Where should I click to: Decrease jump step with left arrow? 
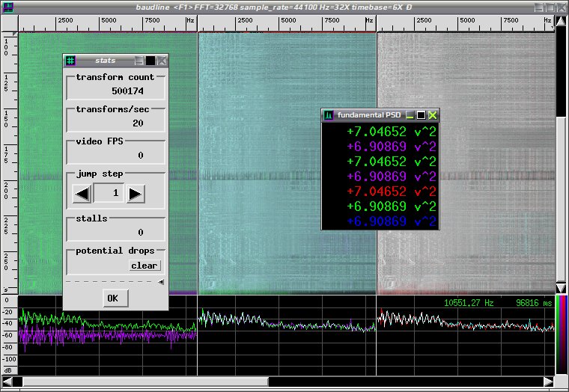[82, 194]
